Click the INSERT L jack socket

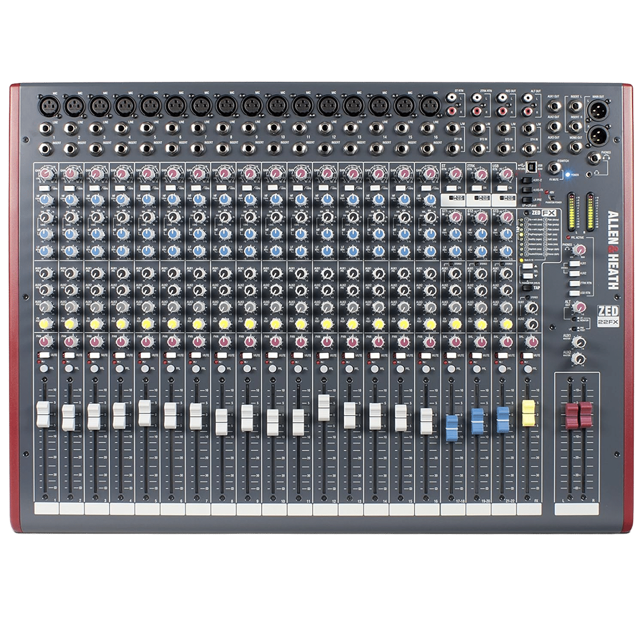pos(576,107)
